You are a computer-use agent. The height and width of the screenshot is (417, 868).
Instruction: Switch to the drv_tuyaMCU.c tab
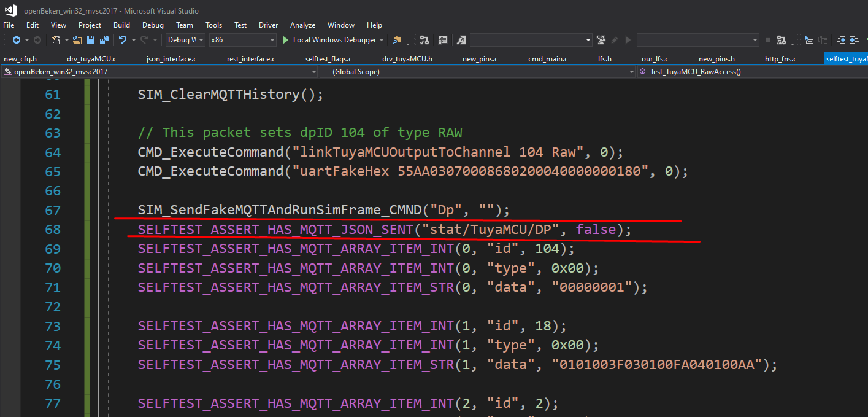click(x=91, y=59)
